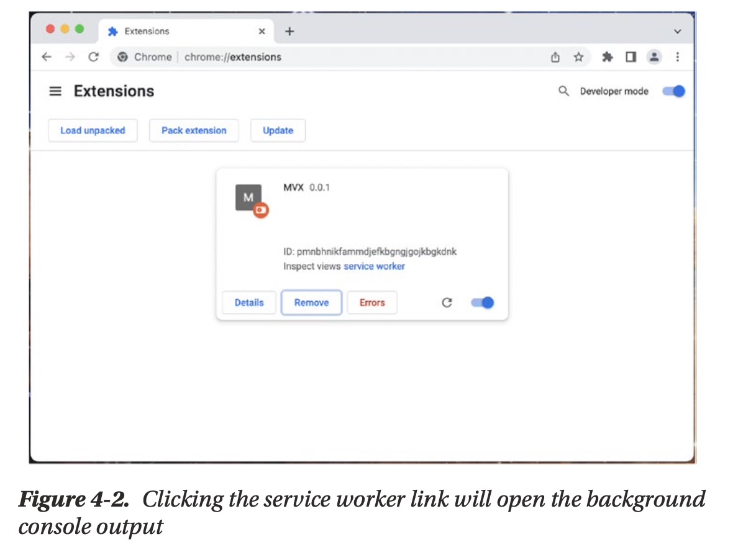Image resolution: width=738 pixels, height=560 pixels.
Task: Click the search extensions magnifier icon
Action: click(563, 91)
